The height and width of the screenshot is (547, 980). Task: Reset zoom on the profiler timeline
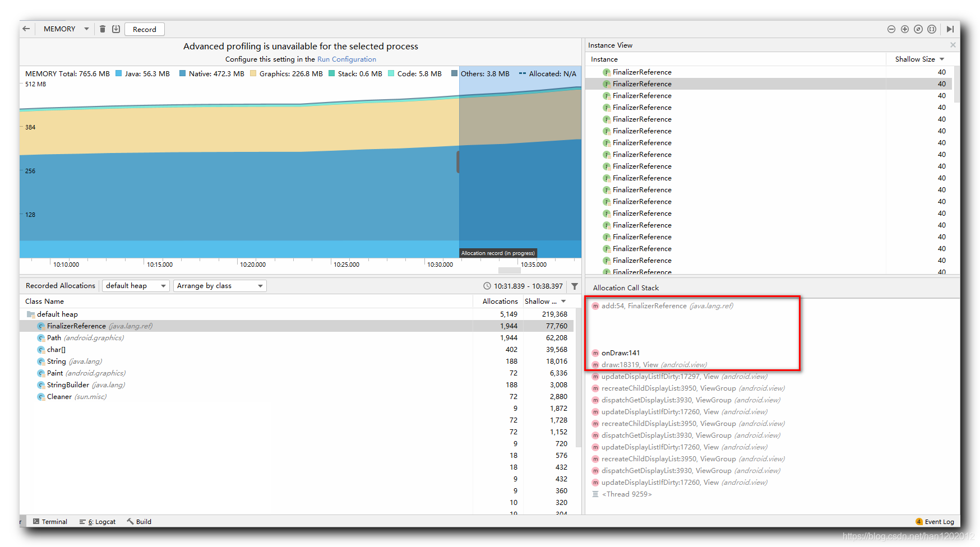pos(918,29)
